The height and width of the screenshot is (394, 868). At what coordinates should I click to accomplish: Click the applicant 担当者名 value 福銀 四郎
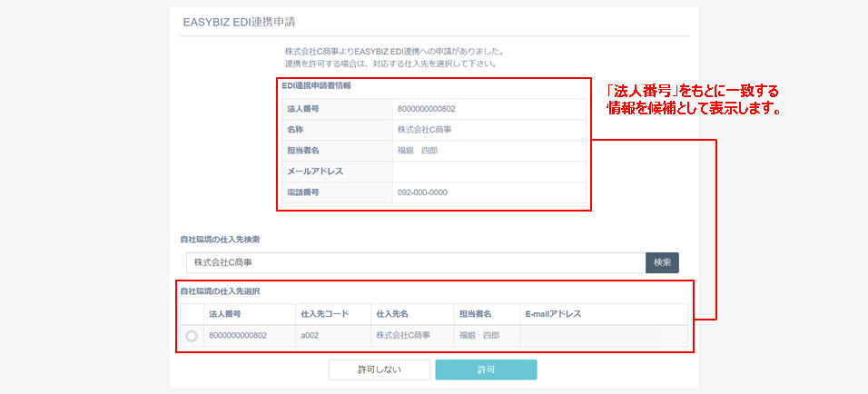(418, 151)
